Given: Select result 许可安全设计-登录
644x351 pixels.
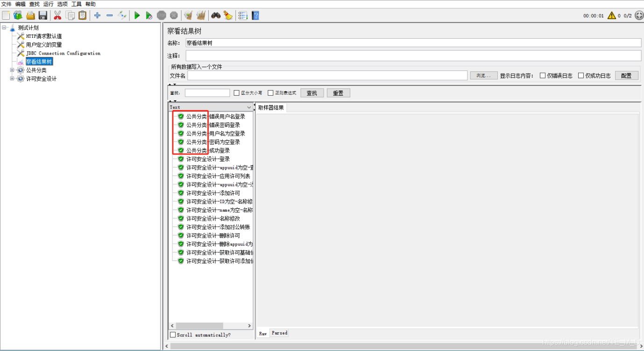Looking at the screenshot, I should 208,159.
